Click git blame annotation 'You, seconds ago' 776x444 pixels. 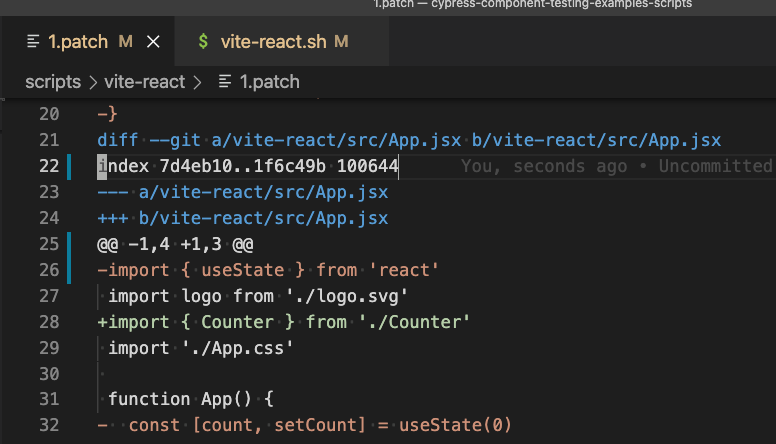click(544, 166)
